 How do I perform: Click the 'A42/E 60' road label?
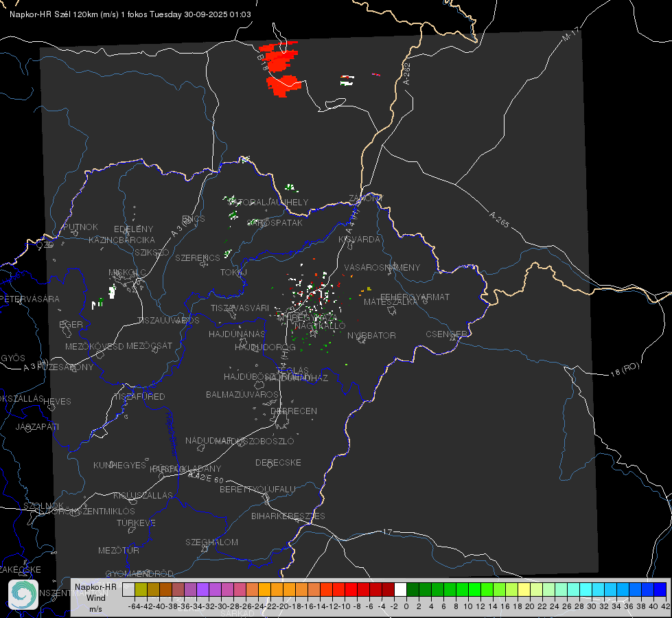tap(206, 477)
